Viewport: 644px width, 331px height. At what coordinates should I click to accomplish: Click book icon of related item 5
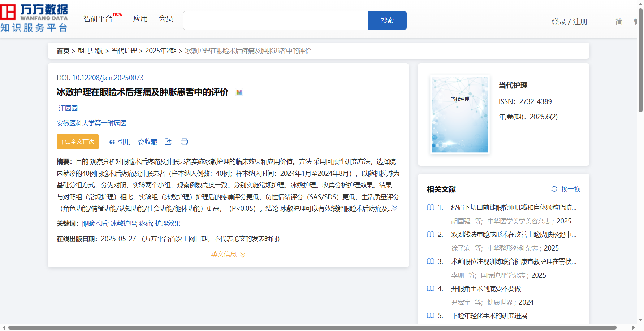[431, 315]
